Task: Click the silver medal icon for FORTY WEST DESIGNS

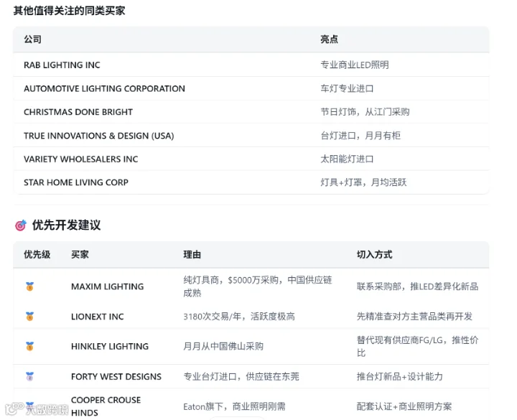Action: tap(29, 376)
